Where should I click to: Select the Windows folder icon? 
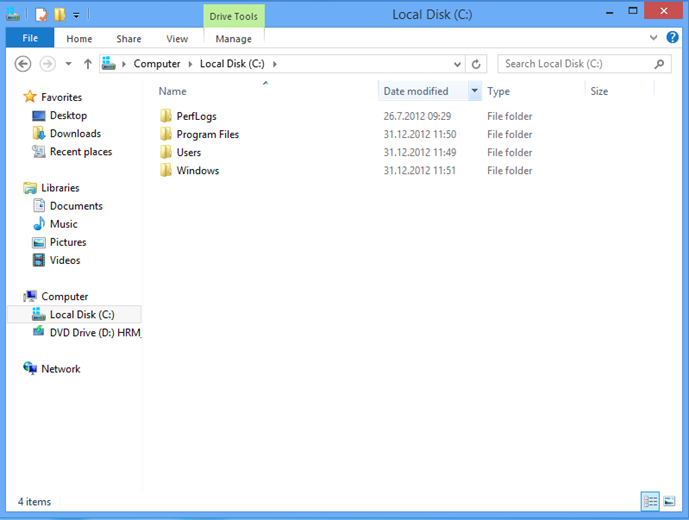[166, 170]
